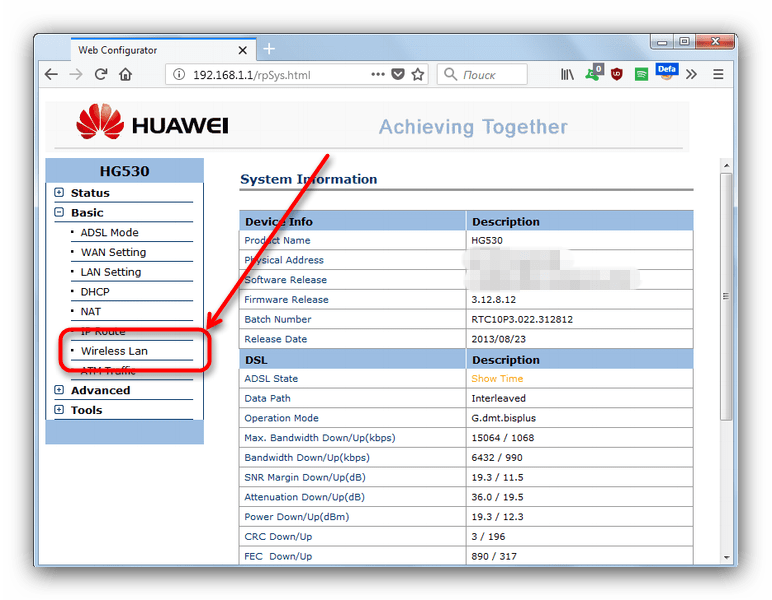Click the Tools menu label

pyautogui.click(x=87, y=410)
